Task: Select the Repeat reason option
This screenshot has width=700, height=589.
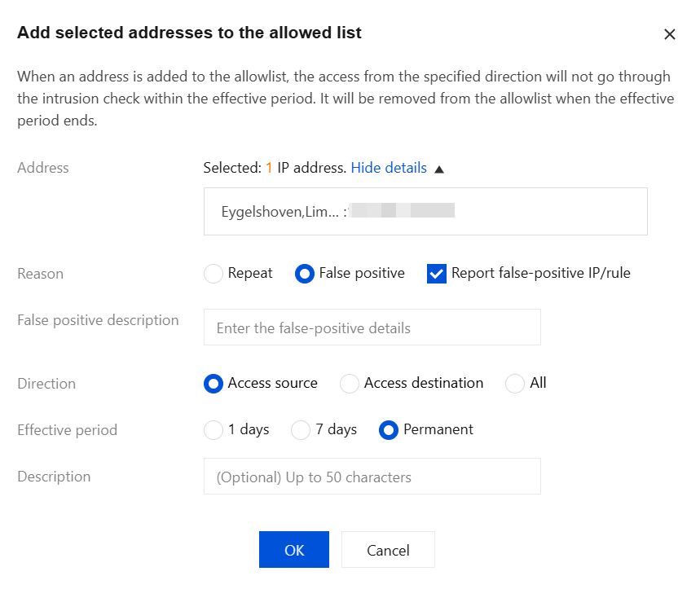Action: pyautogui.click(x=214, y=274)
